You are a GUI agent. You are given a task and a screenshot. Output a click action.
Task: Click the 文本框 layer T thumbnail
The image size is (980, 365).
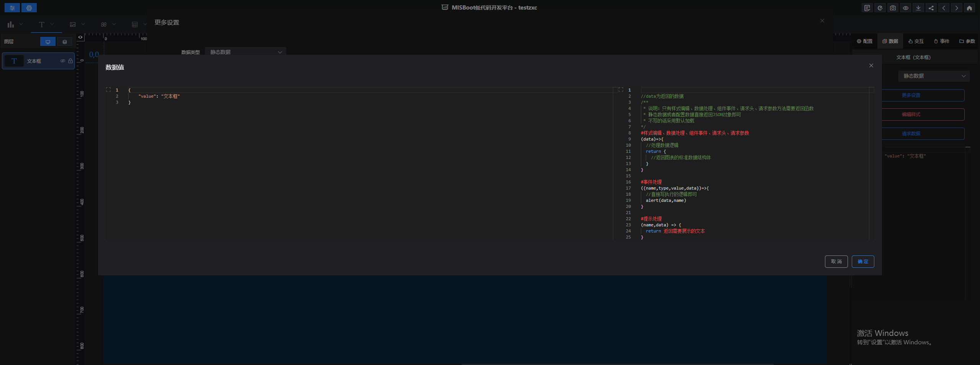point(14,61)
